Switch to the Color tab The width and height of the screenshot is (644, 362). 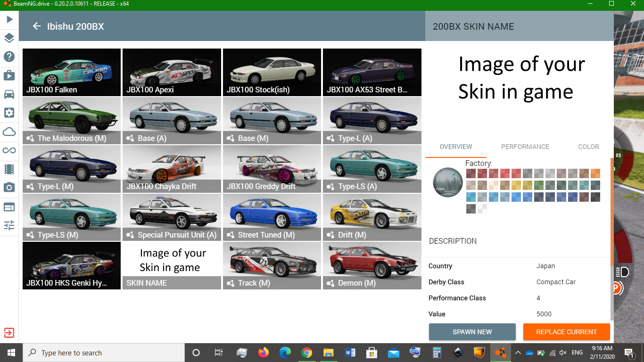tap(588, 147)
